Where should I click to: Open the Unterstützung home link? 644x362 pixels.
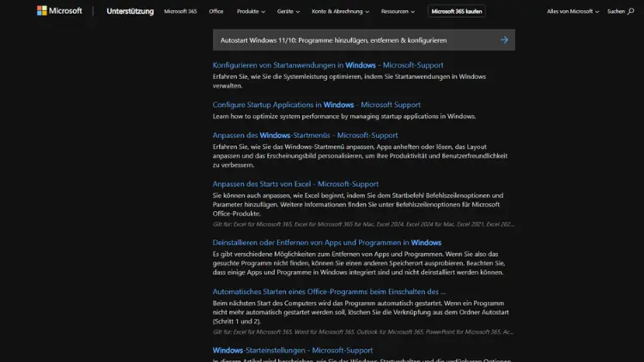click(131, 11)
